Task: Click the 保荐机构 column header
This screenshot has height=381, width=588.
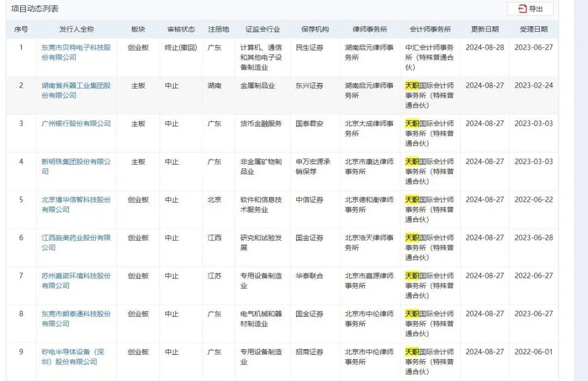Action: click(315, 29)
